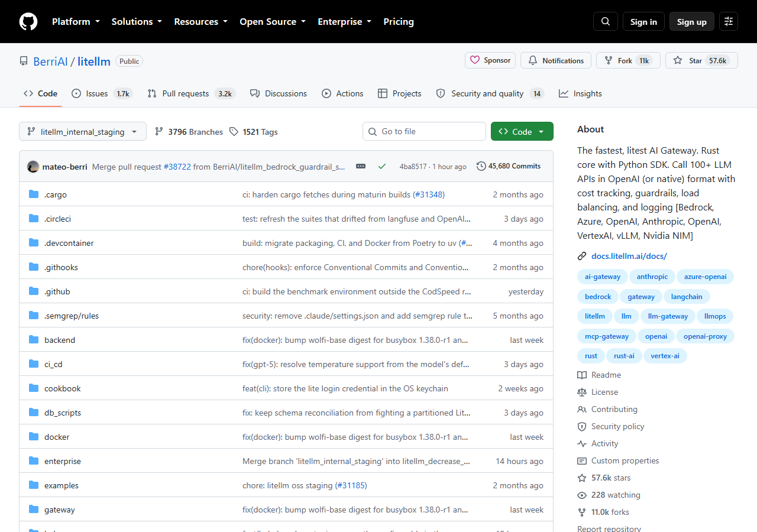View 45,680 Commits history
The image size is (757, 532).
(x=509, y=166)
